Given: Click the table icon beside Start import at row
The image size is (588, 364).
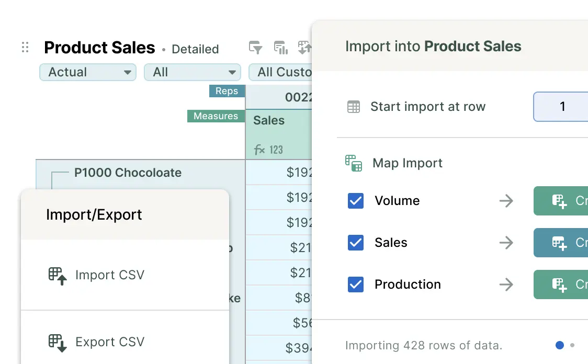Looking at the screenshot, I should (354, 107).
